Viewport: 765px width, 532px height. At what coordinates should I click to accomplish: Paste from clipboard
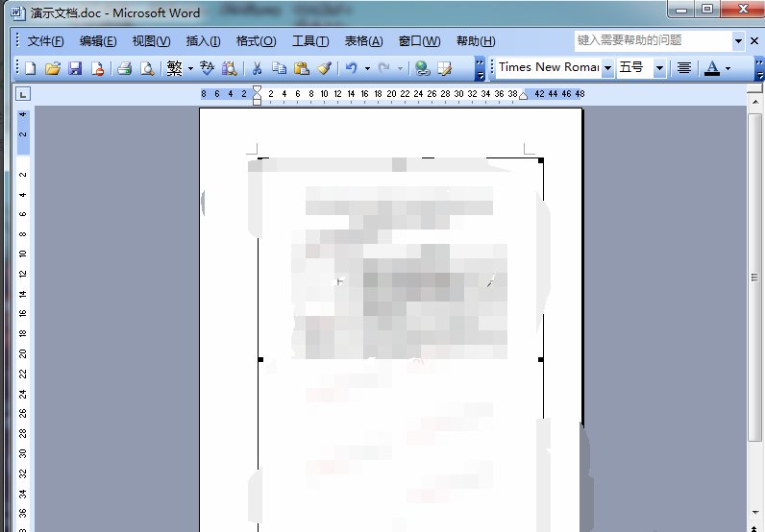tap(302, 68)
